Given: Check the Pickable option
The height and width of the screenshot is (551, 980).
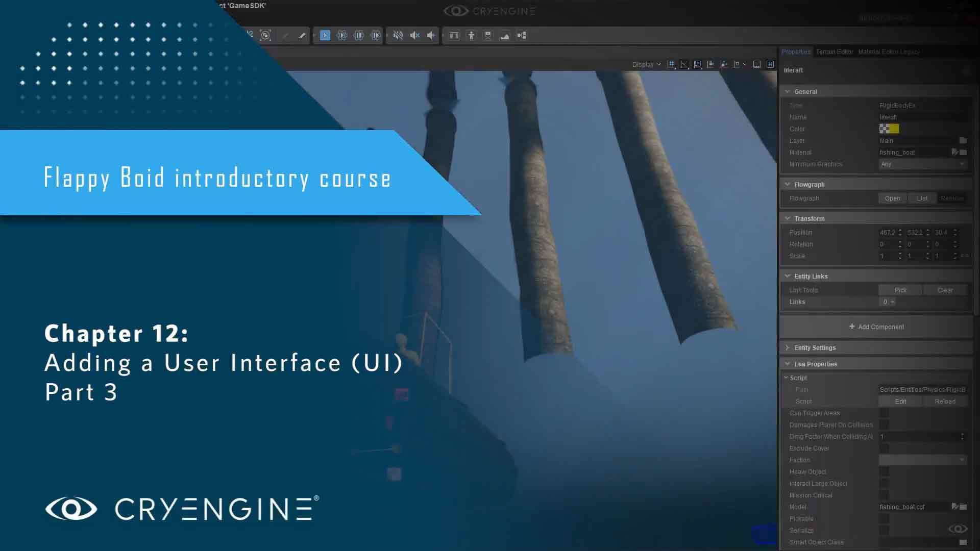Looking at the screenshot, I should click(x=884, y=518).
